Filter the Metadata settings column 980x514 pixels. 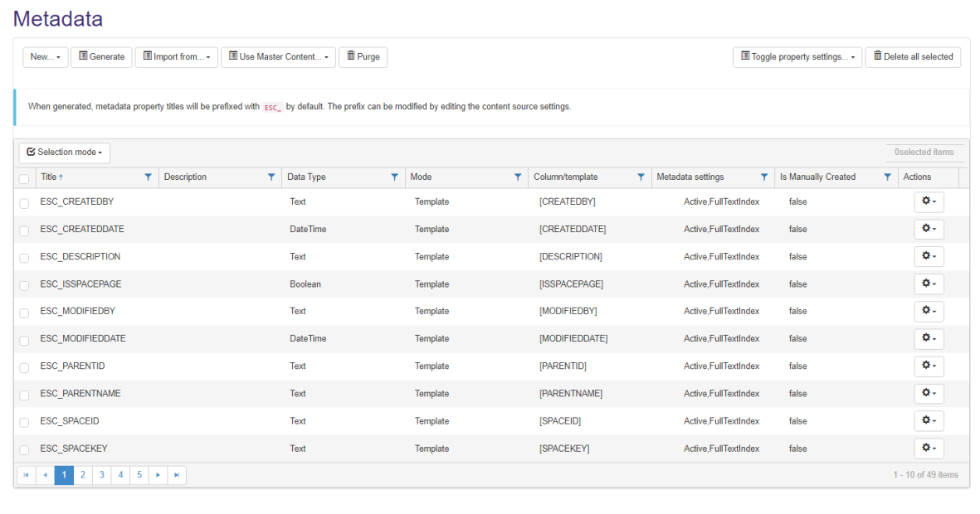[x=764, y=177]
